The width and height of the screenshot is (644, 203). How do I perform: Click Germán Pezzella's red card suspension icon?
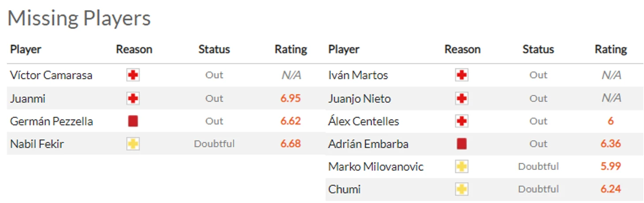click(x=133, y=121)
